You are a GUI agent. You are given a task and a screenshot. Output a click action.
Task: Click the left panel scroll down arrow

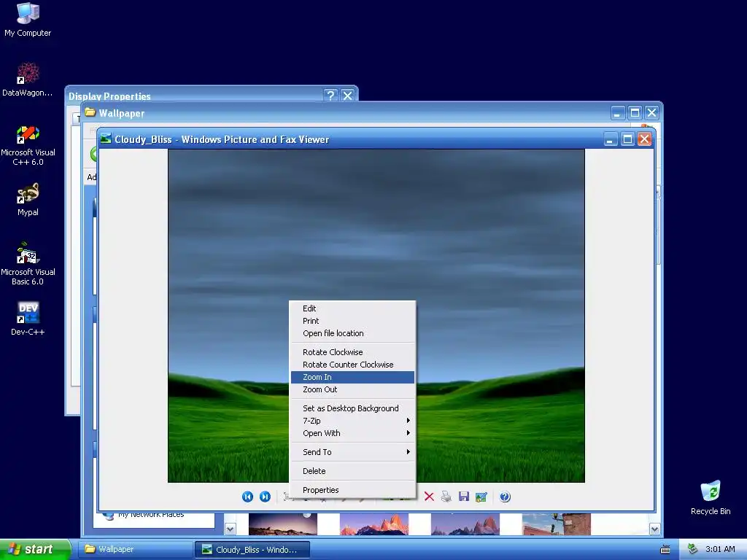click(x=230, y=529)
